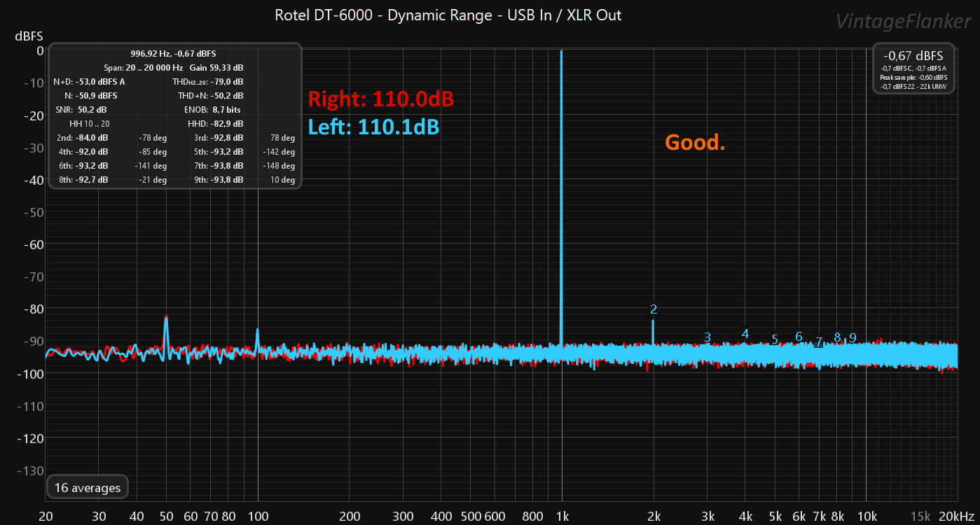Select the SNR 50,2 dB value

[x=92, y=110]
